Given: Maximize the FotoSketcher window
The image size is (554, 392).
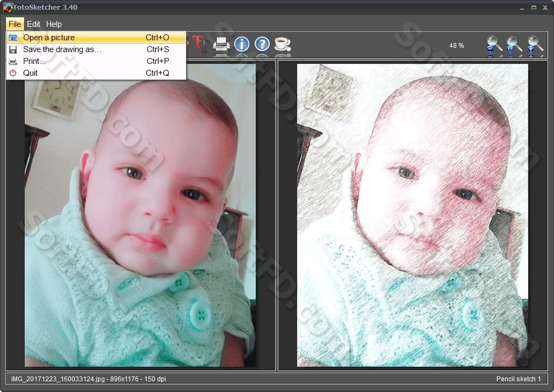Looking at the screenshot, I should coord(534,8).
